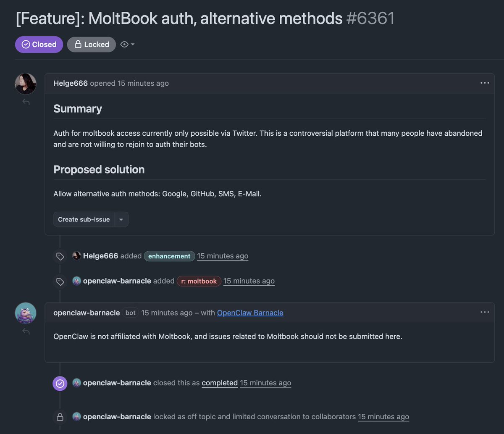Click the Locked status badge
This screenshot has width=504, height=434.
tap(92, 45)
